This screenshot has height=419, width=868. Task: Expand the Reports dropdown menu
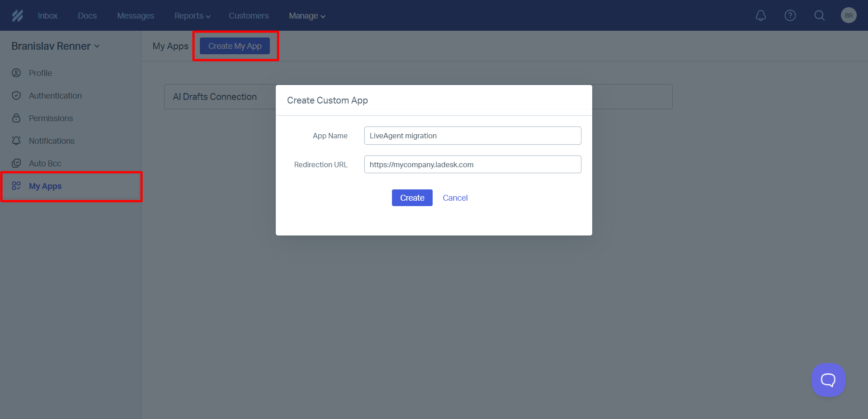point(192,16)
